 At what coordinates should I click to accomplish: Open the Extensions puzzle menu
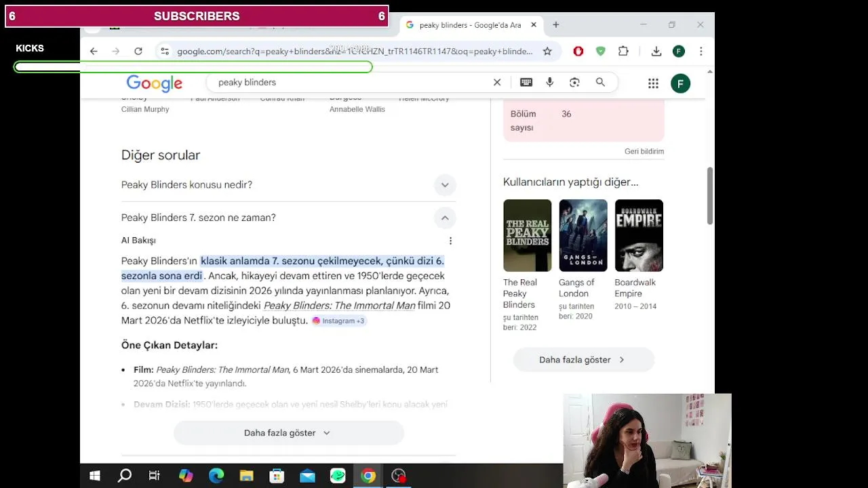623,51
